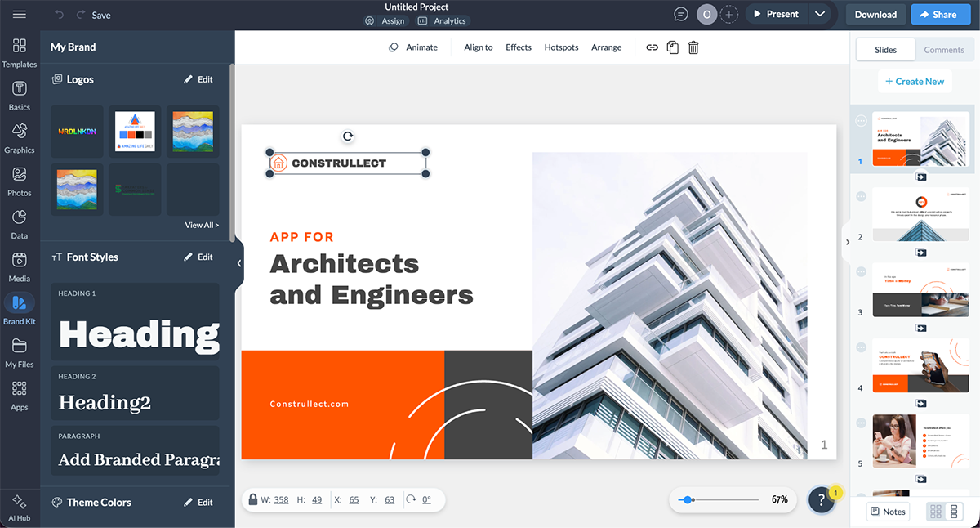
Task: Click the width value 358
Action: 281,499
